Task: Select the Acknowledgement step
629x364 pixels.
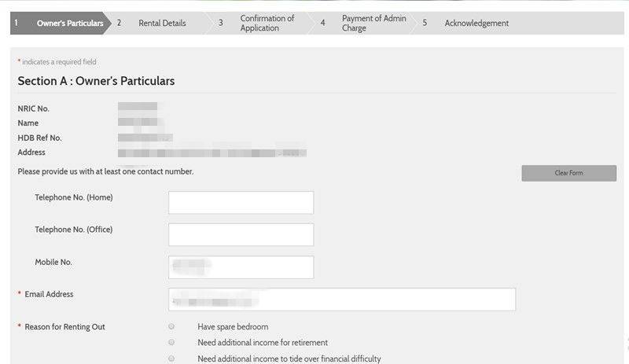Action: [x=476, y=23]
